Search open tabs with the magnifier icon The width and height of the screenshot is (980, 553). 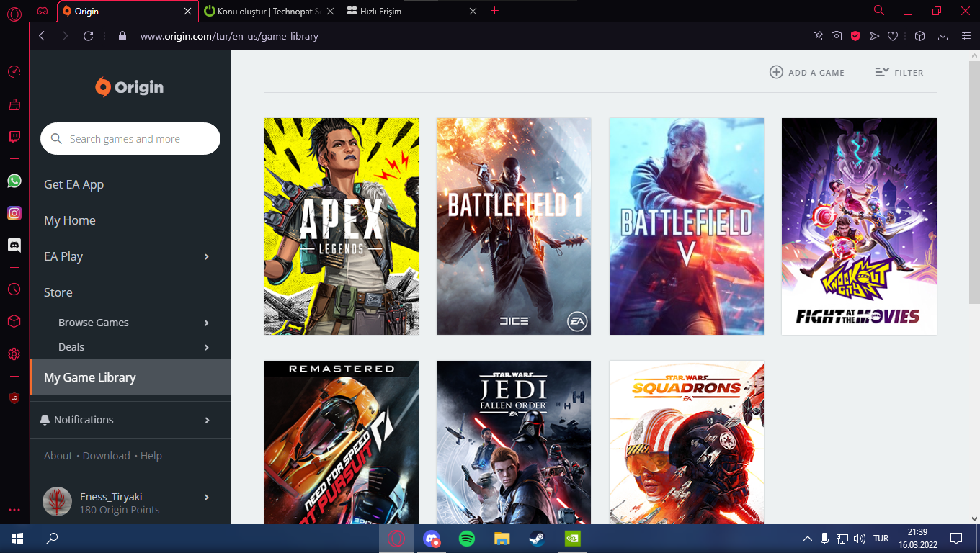pyautogui.click(x=879, y=11)
